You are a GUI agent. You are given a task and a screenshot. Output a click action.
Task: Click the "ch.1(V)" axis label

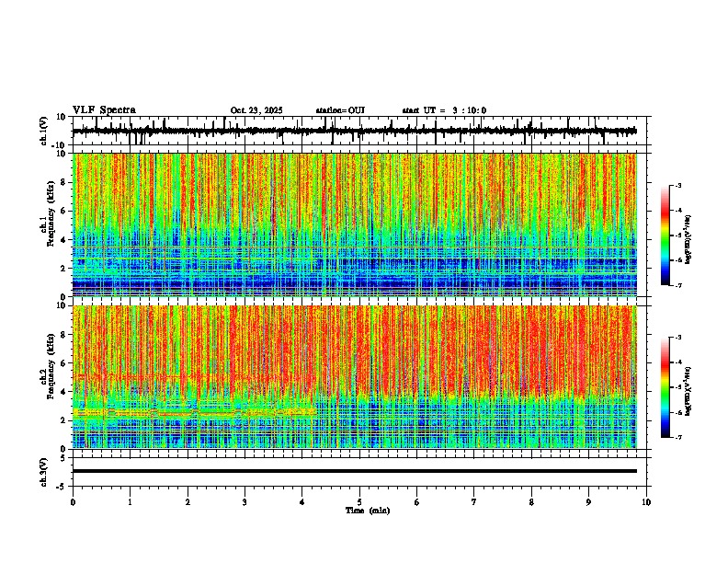(44, 131)
